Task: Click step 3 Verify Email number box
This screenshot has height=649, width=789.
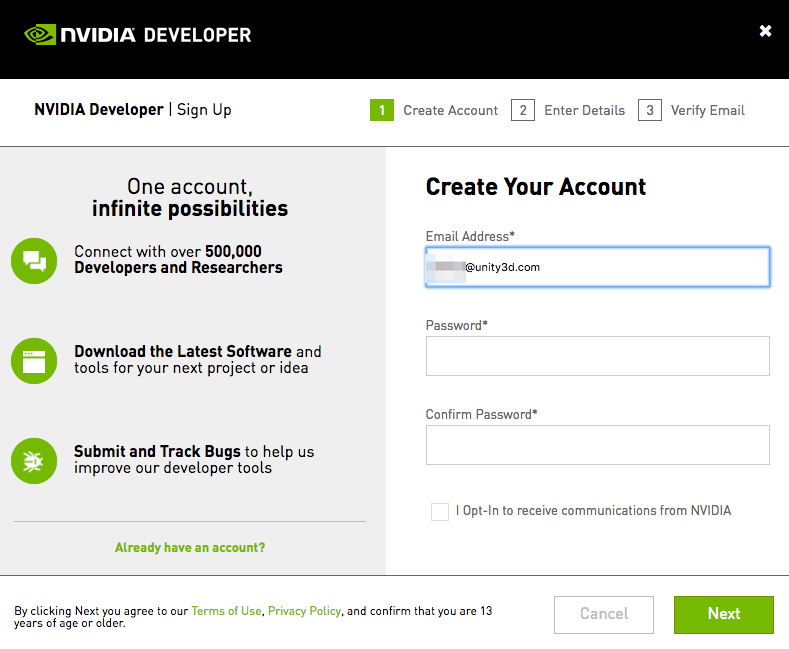Action: [650, 110]
